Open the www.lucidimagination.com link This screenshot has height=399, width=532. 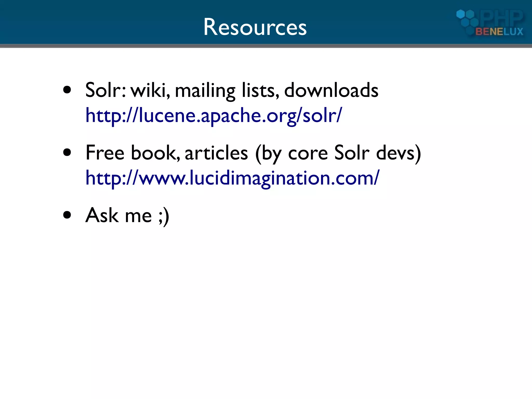click(x=232, y=178)
